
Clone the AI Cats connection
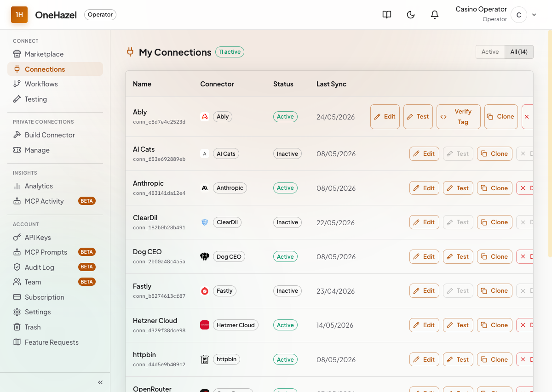tap(494, 154)
